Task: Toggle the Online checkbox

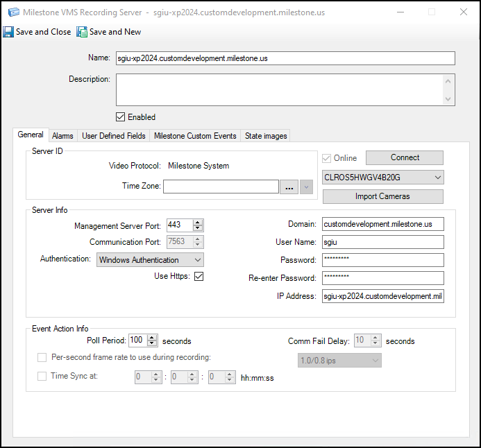Action: [326, 158]
